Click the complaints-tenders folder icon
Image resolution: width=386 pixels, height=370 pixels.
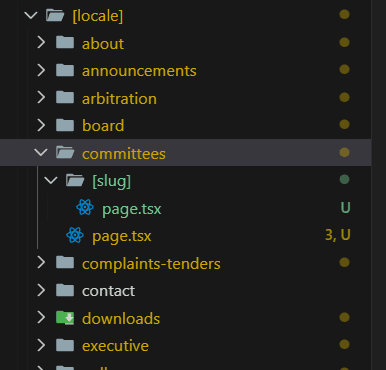pos(65,263)
